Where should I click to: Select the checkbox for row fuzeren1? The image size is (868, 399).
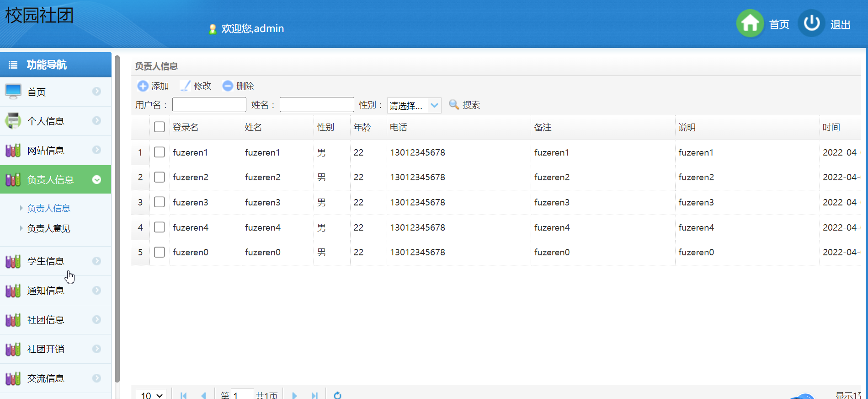(159, 152)
